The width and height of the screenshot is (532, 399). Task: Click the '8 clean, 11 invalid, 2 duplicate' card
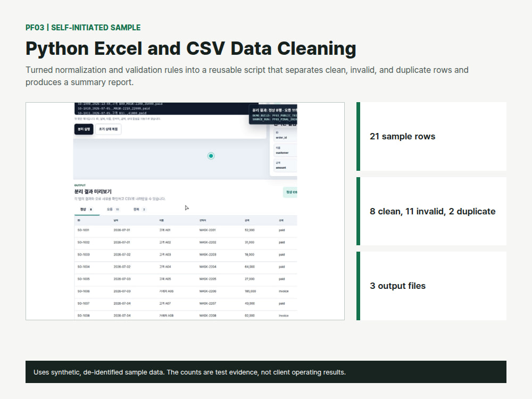tap(431, 211)
